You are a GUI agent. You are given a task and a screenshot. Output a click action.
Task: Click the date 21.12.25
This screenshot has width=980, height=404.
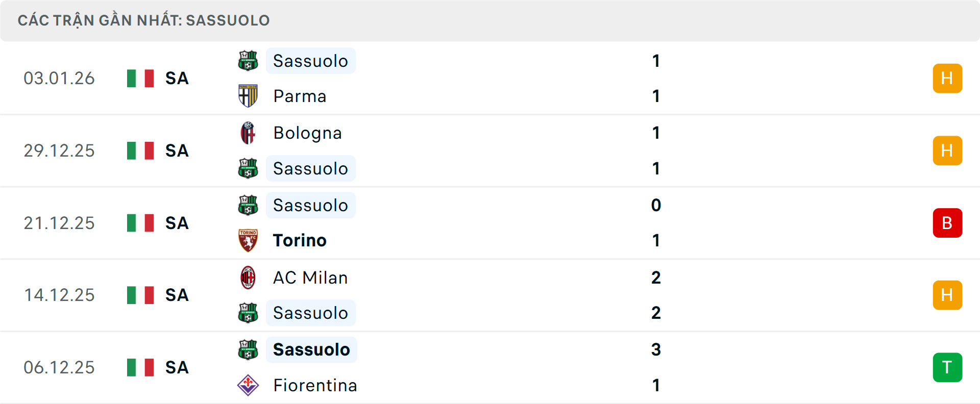tap(59, 223)
